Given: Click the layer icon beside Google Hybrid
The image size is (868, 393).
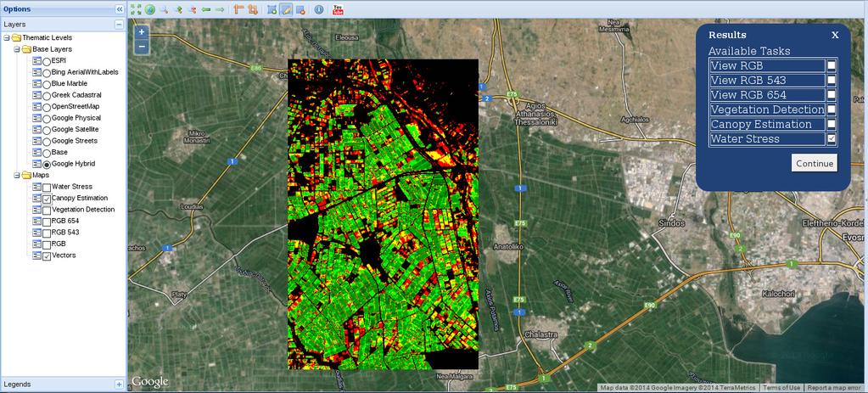Looking at the screenshot, I should click(x=37, y=164).
